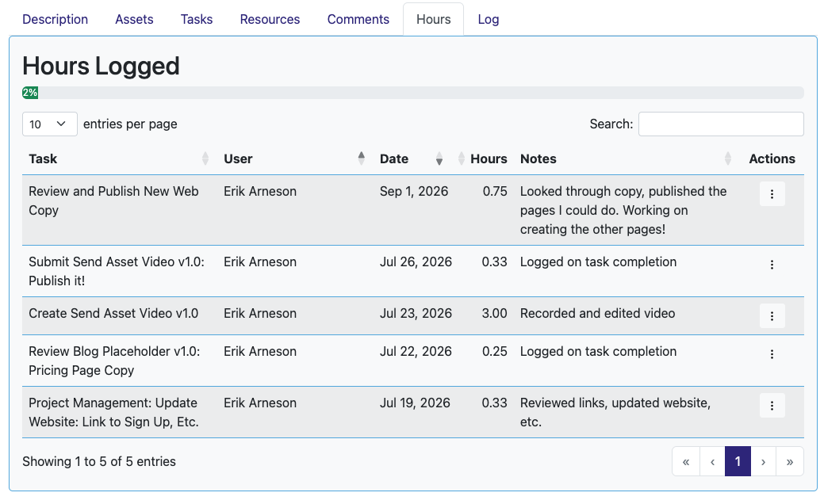The width and height of the screenshot is (824, 504).
Task: Go to last page with double-right arrow
Action: tap(789, 461)
